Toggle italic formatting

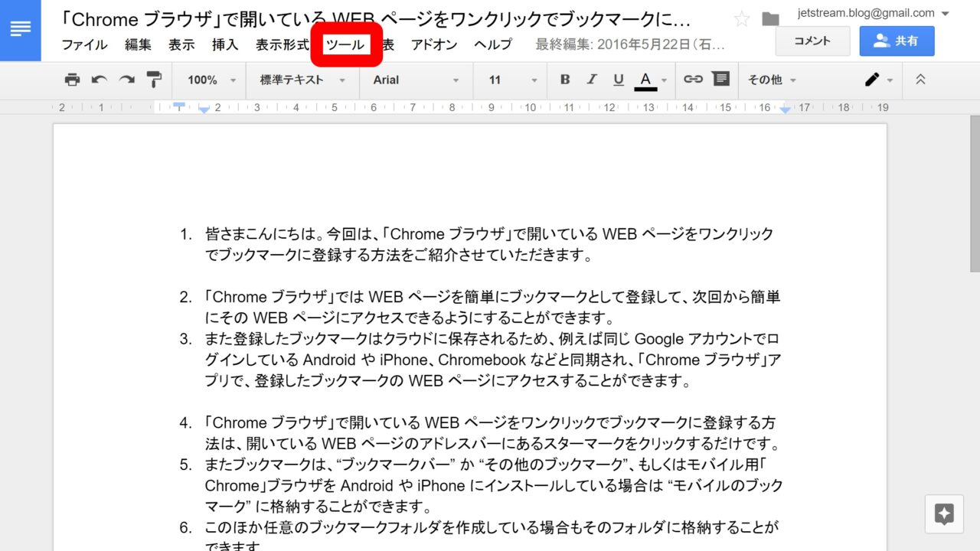(x=591, y=80)
